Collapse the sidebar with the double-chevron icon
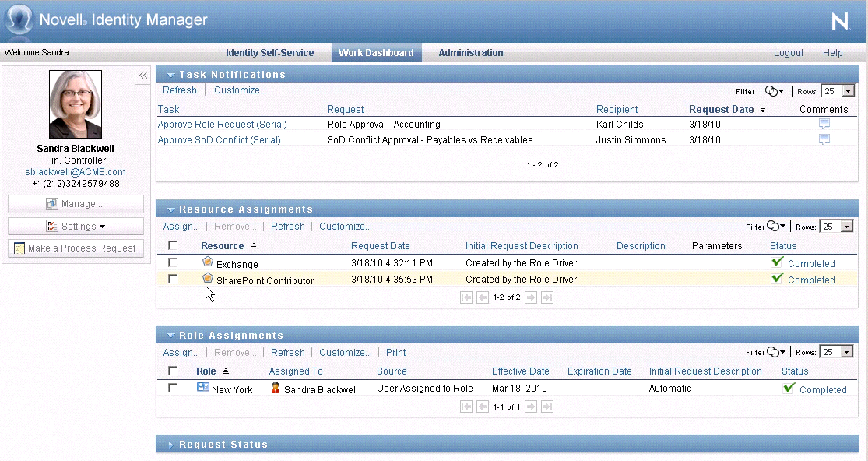The height and width of the screenshot is (461, 868). [142, 76]
